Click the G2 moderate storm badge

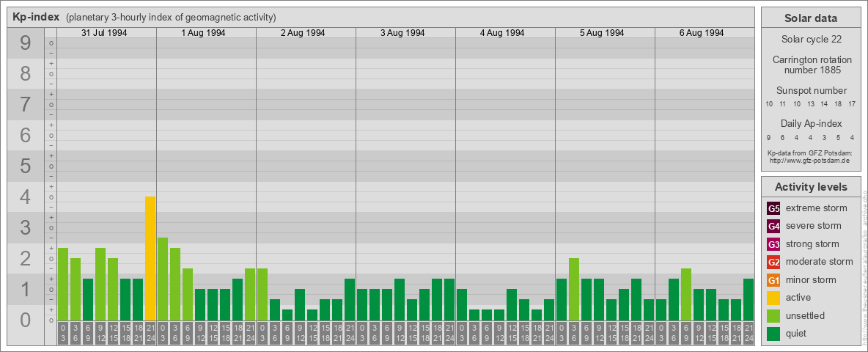(x=773, y=262)
